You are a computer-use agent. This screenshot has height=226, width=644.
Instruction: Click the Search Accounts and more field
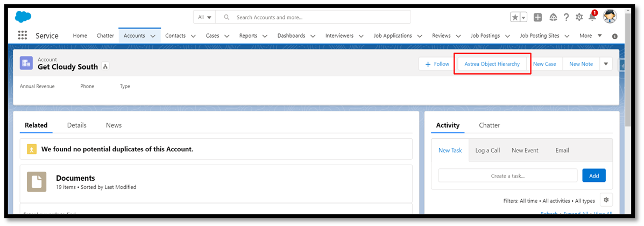point(313,17)
